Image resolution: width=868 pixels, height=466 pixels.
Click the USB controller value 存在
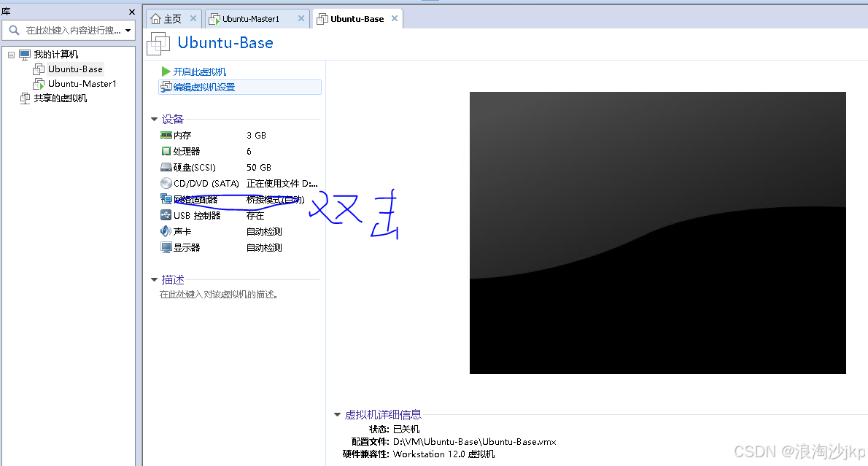point(255,215)
